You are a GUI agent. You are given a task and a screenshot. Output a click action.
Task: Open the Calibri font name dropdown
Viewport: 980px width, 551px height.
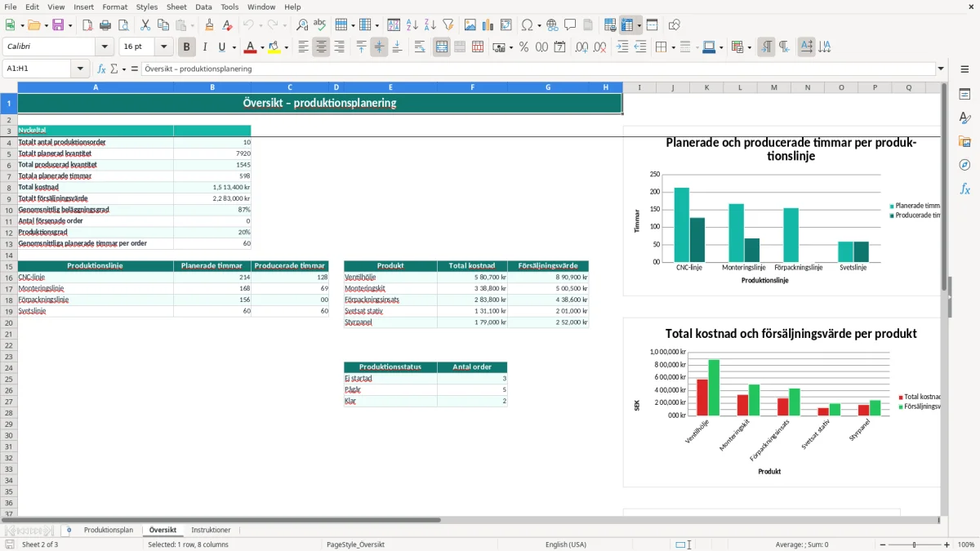(x=105, y=47)
